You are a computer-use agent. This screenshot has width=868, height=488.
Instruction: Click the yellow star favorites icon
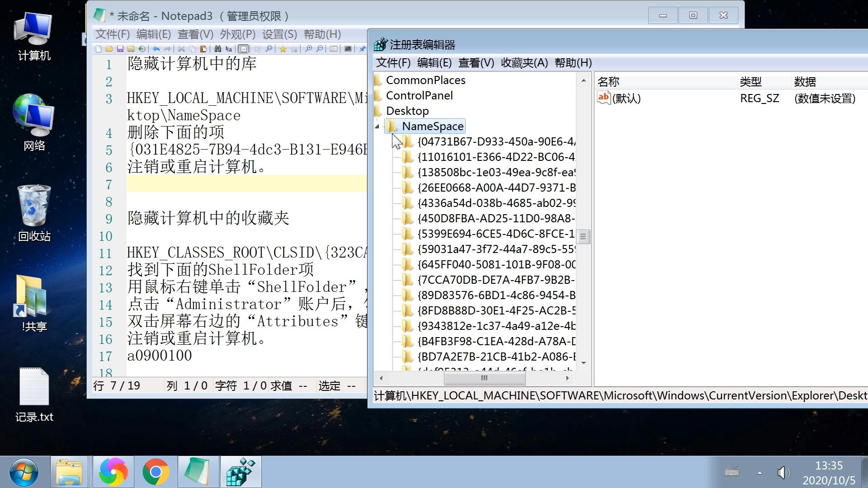coord(283,49)
